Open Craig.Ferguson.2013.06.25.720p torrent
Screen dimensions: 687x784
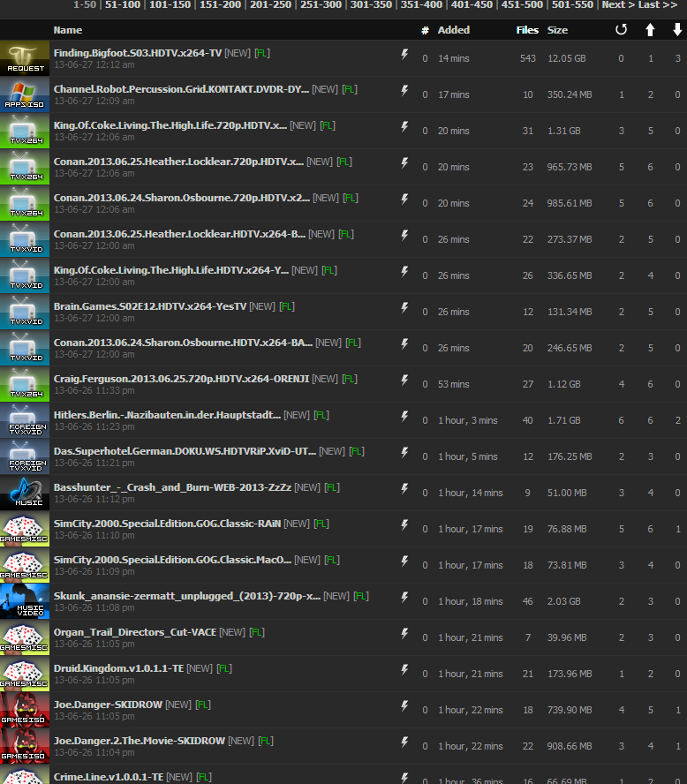point(181,379)
